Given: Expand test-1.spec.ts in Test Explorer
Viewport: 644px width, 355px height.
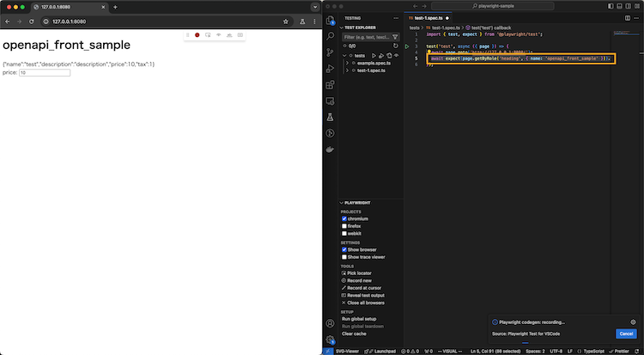Looking at the screenshot, I should (x=348, y=70).
